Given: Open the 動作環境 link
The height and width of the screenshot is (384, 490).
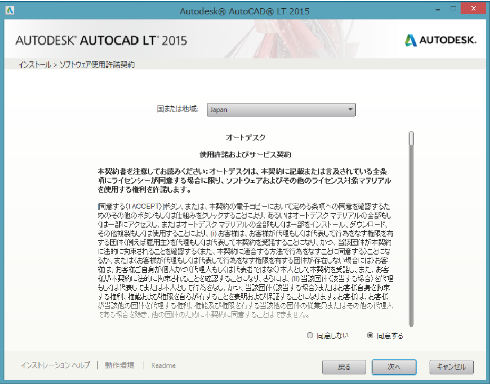Looking at the screenshot, I should click(x=119, y=365).
